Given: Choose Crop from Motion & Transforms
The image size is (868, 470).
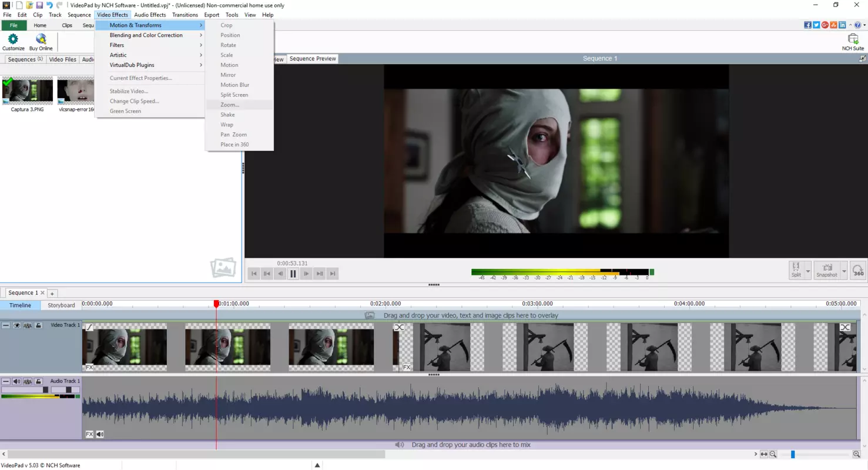Looking at the screenshot, I should (239, 25).
